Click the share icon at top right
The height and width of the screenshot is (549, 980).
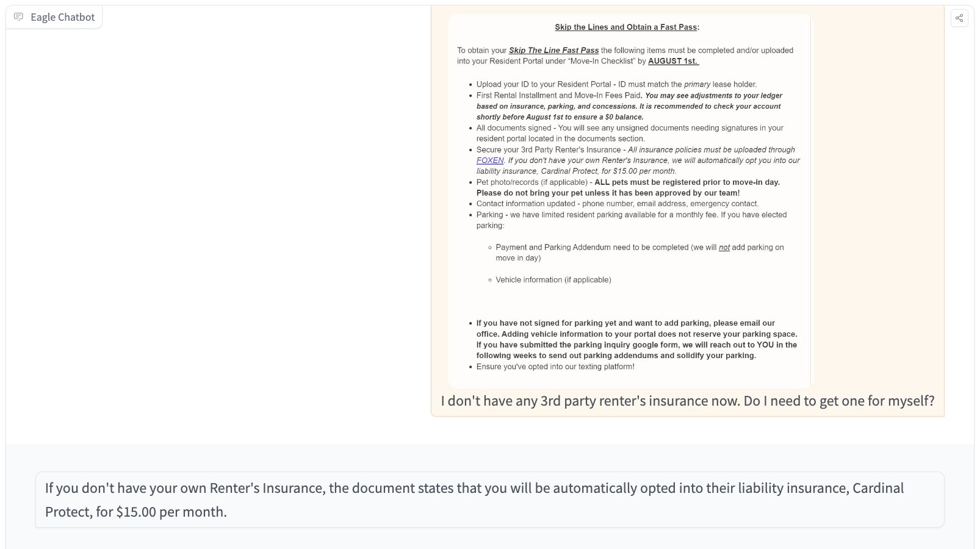coord(959,18)
